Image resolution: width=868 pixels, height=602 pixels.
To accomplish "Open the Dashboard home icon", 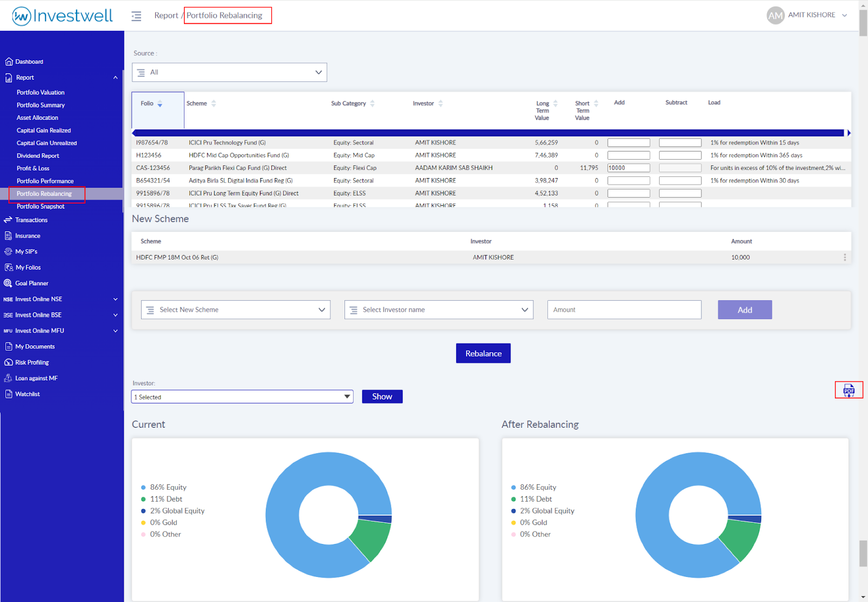I will click(x=9, y=62).
